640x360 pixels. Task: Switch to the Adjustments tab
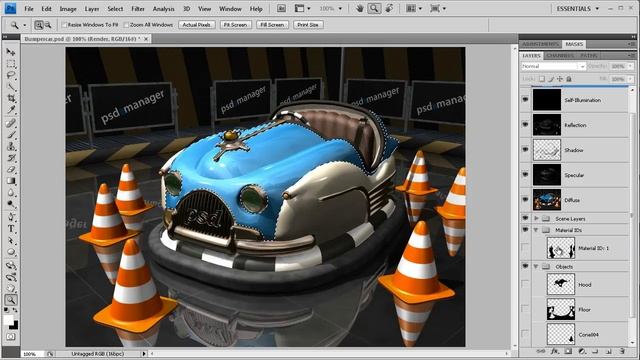[x=540, y=44]
